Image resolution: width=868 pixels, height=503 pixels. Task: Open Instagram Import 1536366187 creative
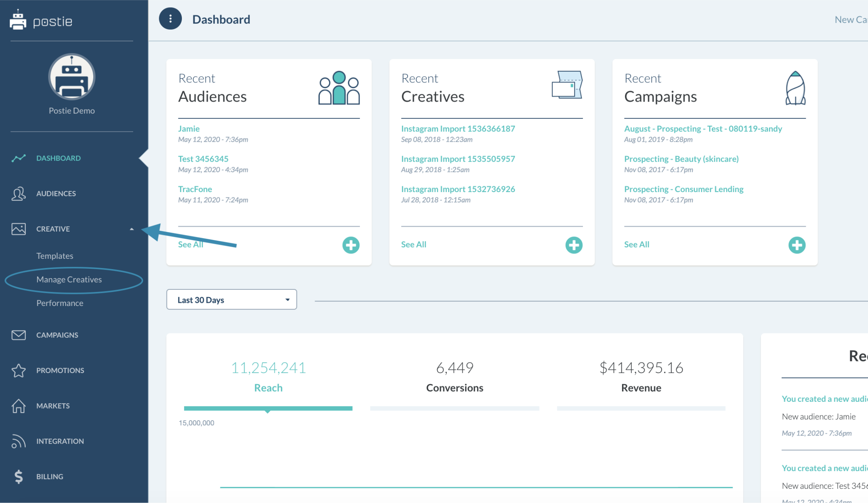458,129
